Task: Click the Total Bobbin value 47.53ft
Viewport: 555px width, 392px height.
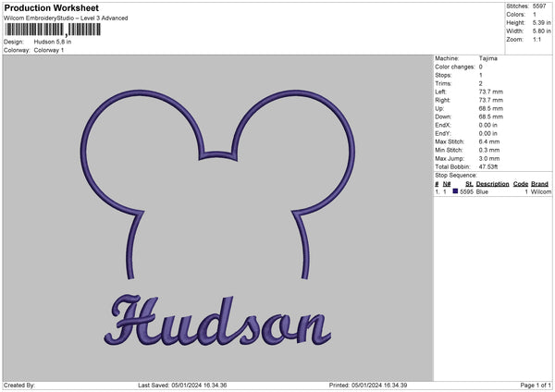Action: pyautogui.click(x=488, y=166)
